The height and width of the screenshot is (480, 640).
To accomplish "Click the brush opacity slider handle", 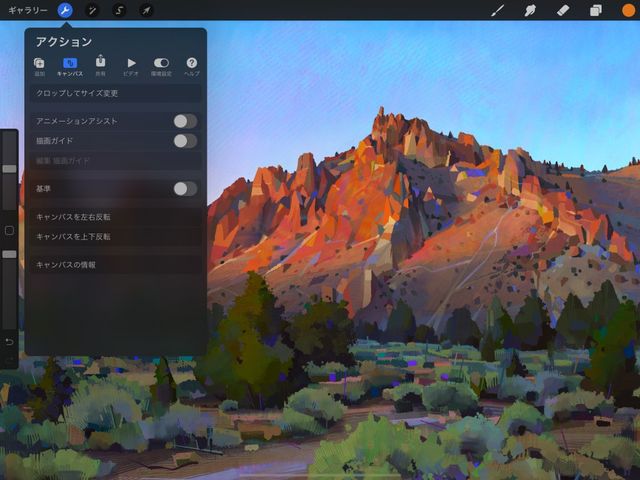I will pyautogui.click(x=9, y=254).
